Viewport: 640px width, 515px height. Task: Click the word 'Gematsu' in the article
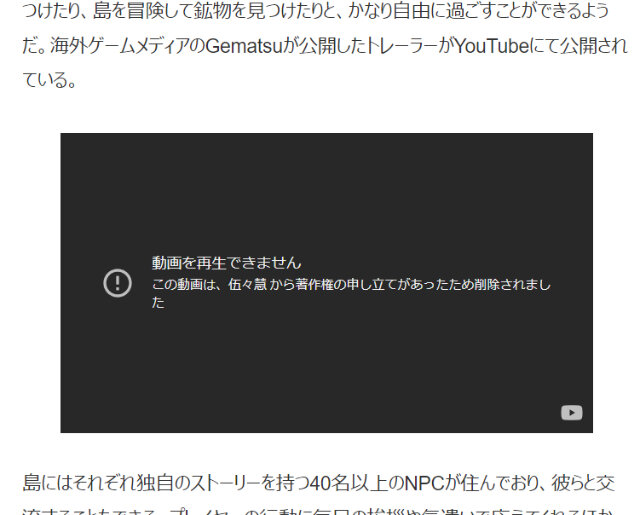(244, 46)
